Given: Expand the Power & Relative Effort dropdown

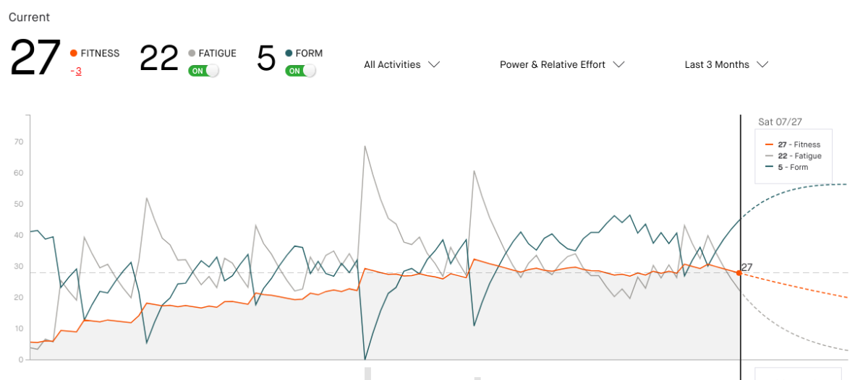Looking at the screenshot, I should (x=561, y=65).
